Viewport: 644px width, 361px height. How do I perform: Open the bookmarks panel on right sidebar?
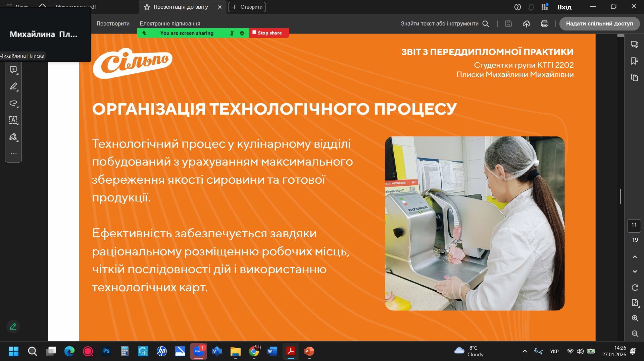[x=634, y=61]
